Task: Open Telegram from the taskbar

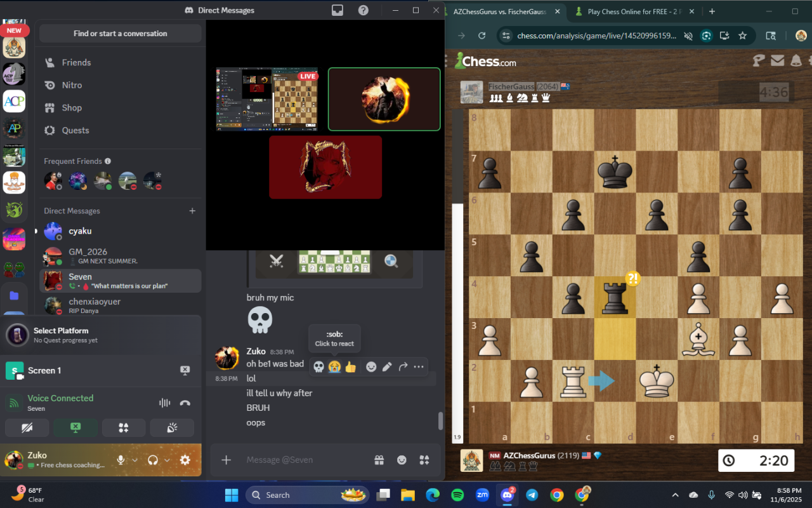Action: tap(532, 495)
